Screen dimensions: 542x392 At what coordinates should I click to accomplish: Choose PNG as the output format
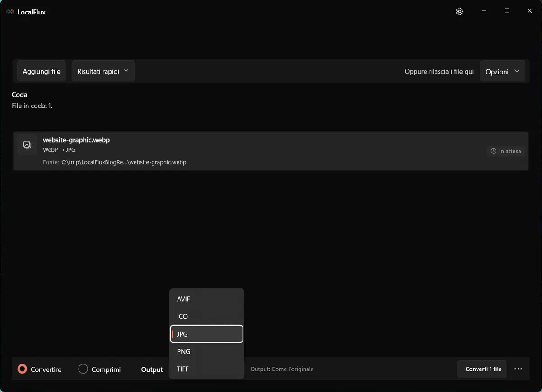206,351
